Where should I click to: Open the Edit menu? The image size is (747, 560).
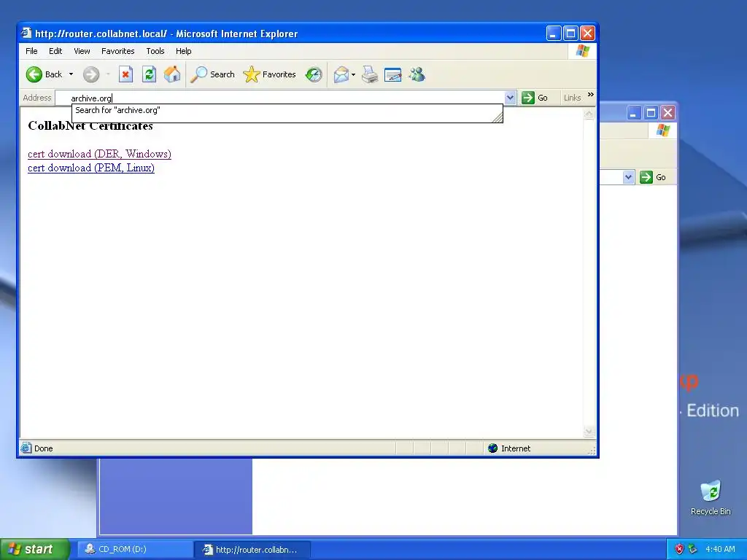click(x=55, y=51)
